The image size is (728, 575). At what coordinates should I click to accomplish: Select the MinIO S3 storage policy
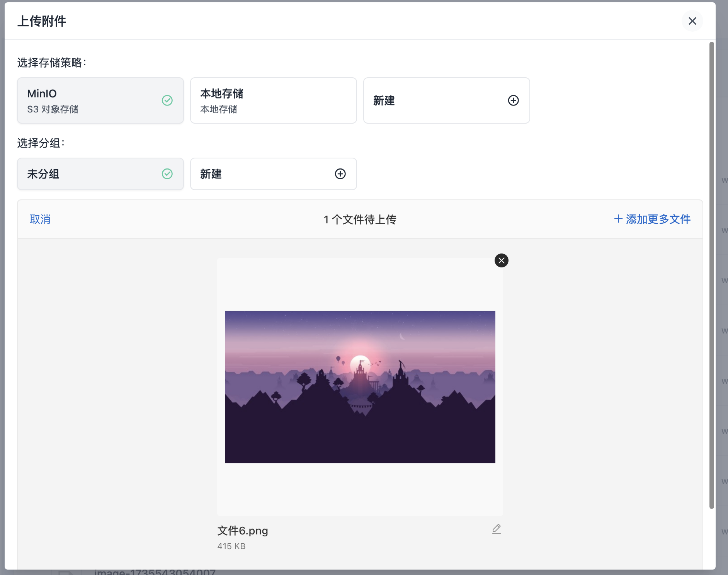100,100
